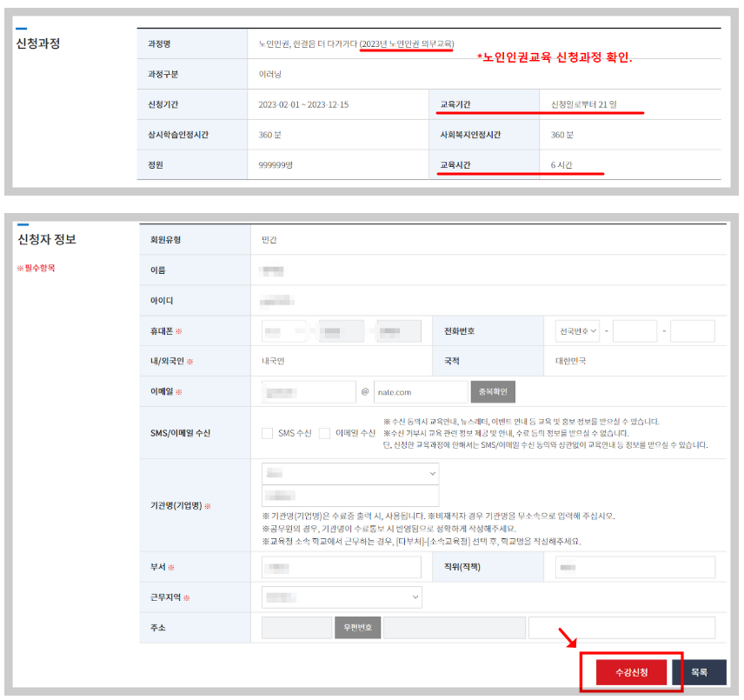The height and width of the screenshot is (700, 744).
Task: Click the base address field after 우편번호
Action: (x=454, y=627)
